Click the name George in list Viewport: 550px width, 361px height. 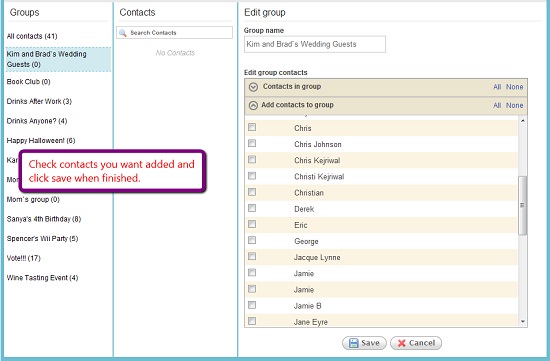306,241
